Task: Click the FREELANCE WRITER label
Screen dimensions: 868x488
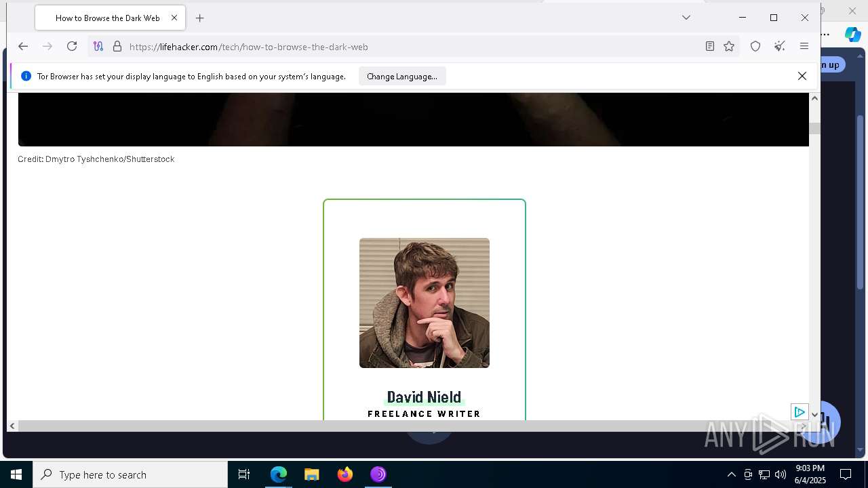Action: click(424, 413)
